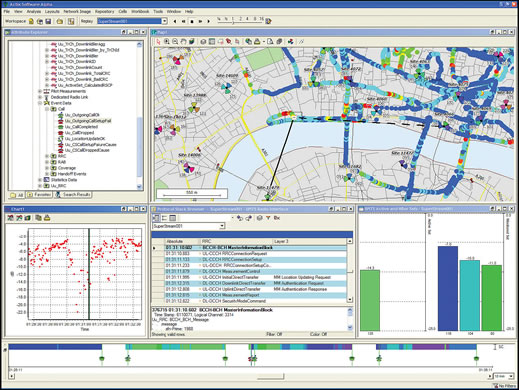Click the filter funnel icon in Protocol Stack Browser
The width and height of the screenshot is (519, 390).
[x=268, y=218]
